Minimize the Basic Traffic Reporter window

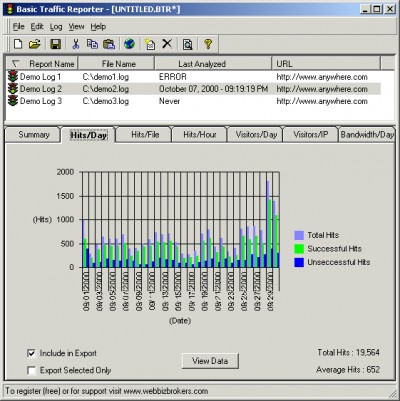pyautogui.click(x=366, y=9)
